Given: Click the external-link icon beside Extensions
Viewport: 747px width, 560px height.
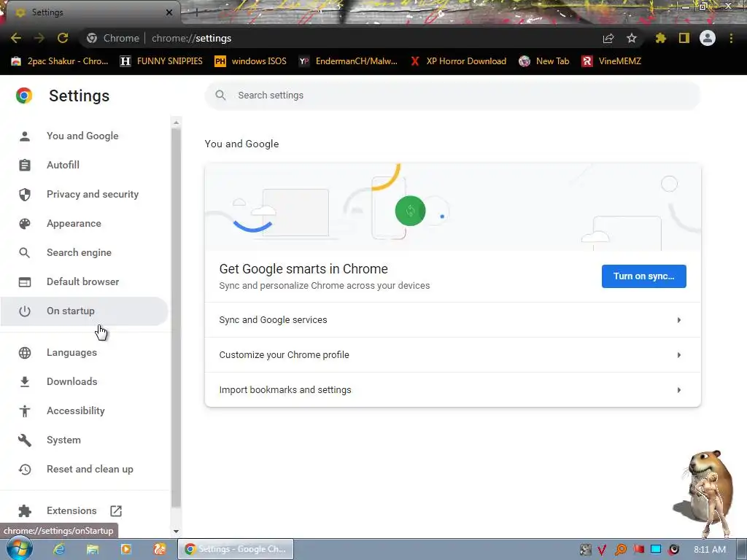Looking at the screenshot, I should (116, 511).
